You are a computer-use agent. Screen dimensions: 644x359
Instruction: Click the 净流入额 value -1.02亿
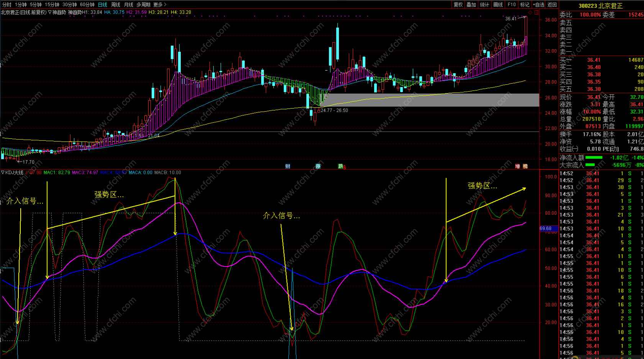[x=619, y=158]
